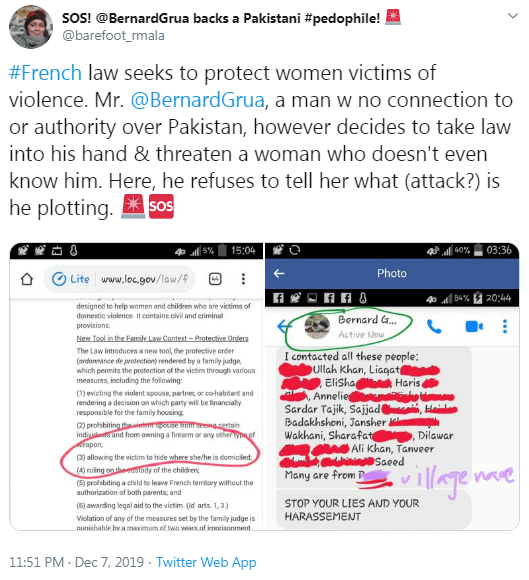This screenshot has width=529, height=580.
Task: Tap the Messenger voice call phone icon
Action: pyautogui.click(x=434, y=327)
